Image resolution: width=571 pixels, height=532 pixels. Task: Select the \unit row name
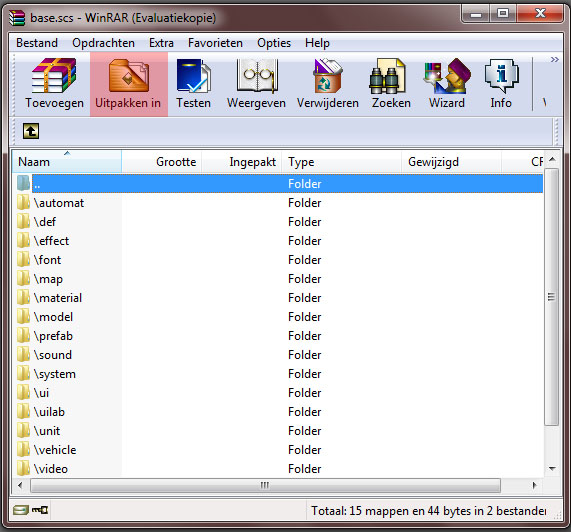tap(47, 431)
